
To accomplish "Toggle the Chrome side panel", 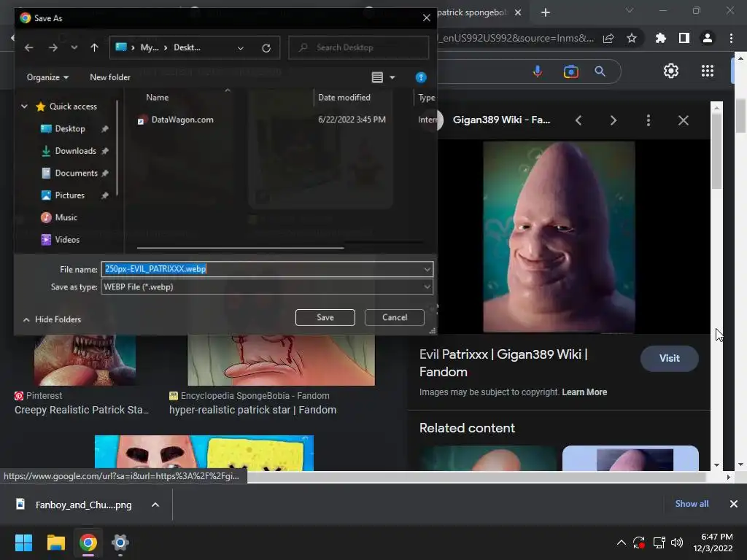I will coord(684,38).
